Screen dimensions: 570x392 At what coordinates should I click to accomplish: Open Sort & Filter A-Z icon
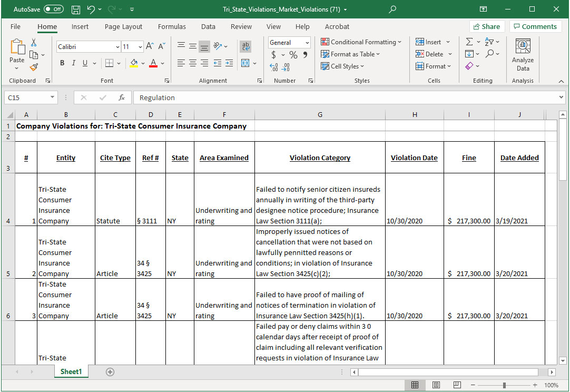tap(489, 42)
